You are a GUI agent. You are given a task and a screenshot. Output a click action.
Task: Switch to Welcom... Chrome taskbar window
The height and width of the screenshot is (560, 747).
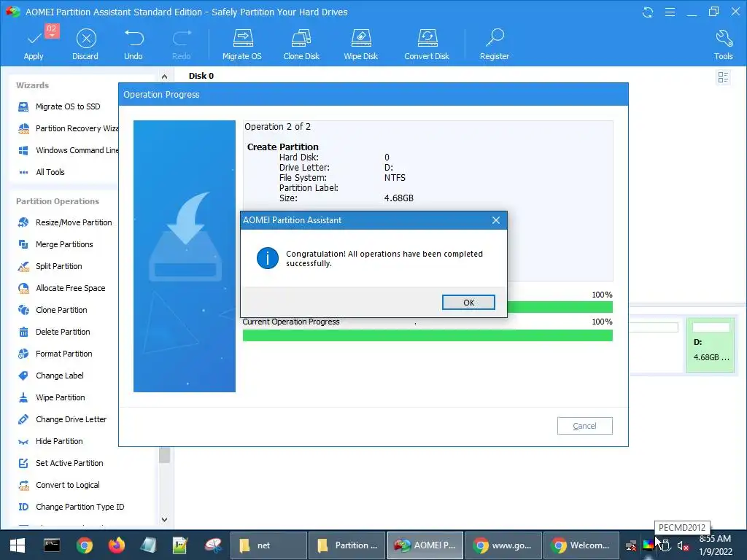point(581,545)
